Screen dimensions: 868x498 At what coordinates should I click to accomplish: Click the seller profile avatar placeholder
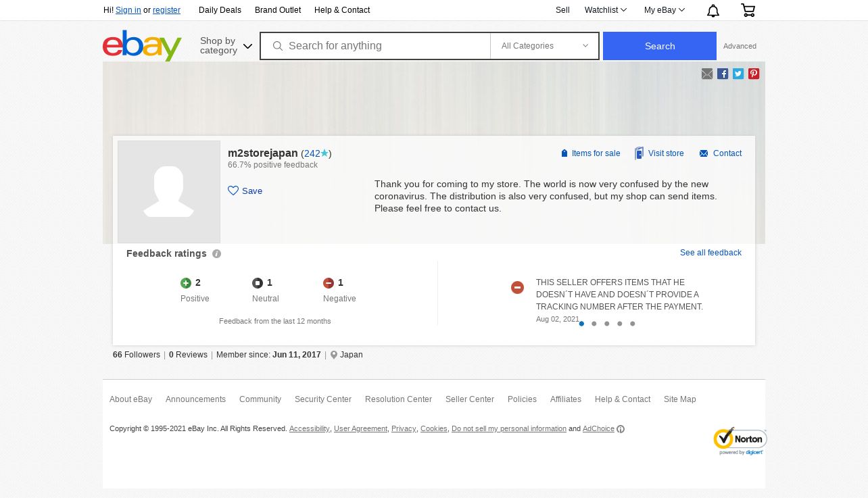(169, 192)
